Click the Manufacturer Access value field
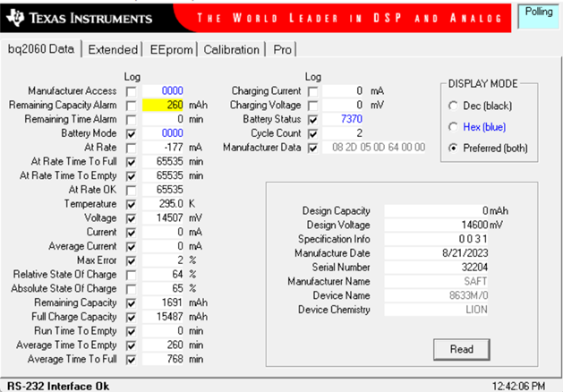Image resolution: width=563 pixels, height=392 pixels. click(x=163, y=90)
